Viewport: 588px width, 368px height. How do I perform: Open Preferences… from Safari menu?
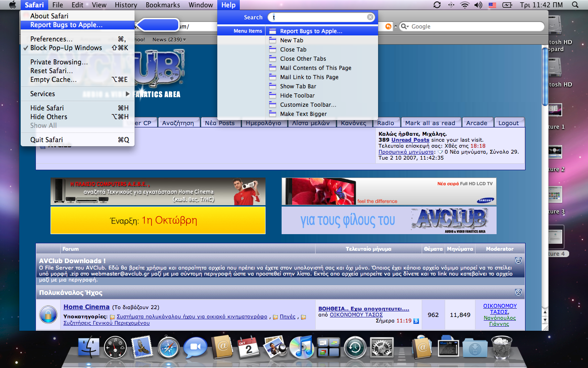pos(78,39)
